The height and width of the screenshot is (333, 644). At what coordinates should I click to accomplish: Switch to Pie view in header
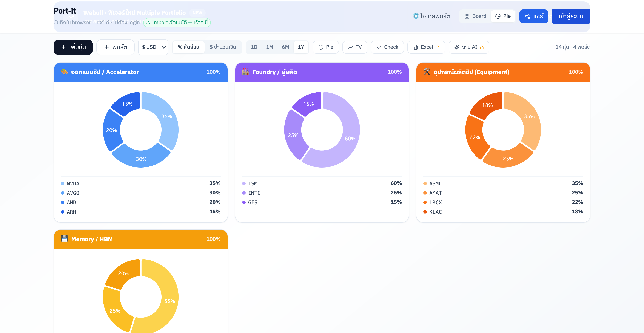point(503,16)
